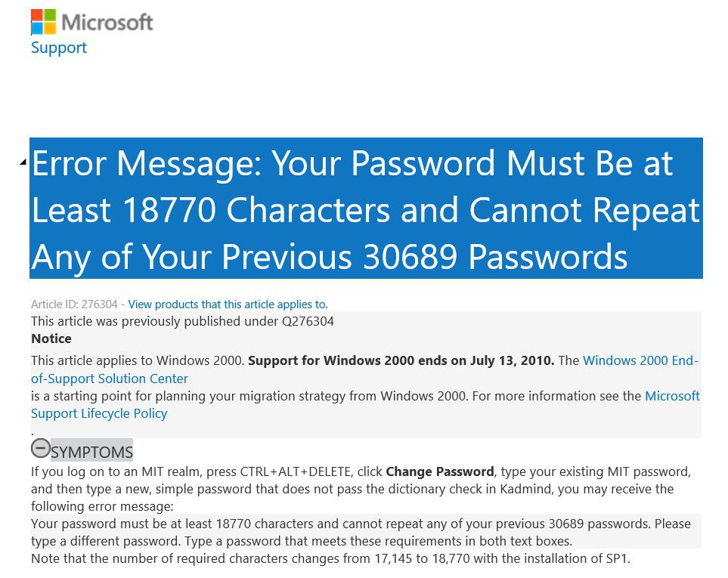Click the bold 'Change Password' text
728x578 pixels.
point(439,472)
